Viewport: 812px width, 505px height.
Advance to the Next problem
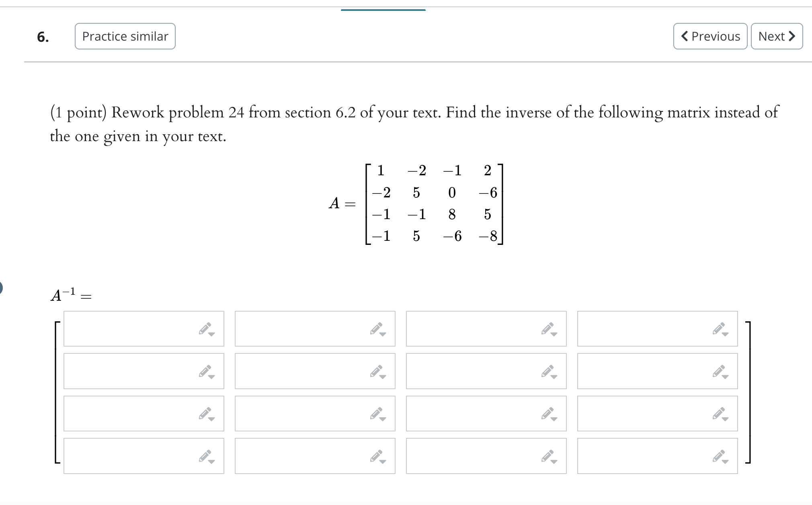click(x=776, y=36)
